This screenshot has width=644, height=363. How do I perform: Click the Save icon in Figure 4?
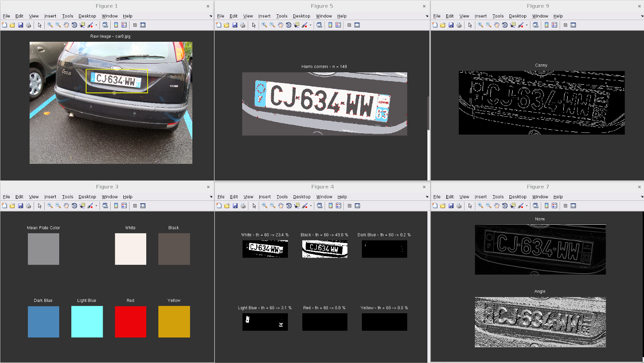click(235, 206)
